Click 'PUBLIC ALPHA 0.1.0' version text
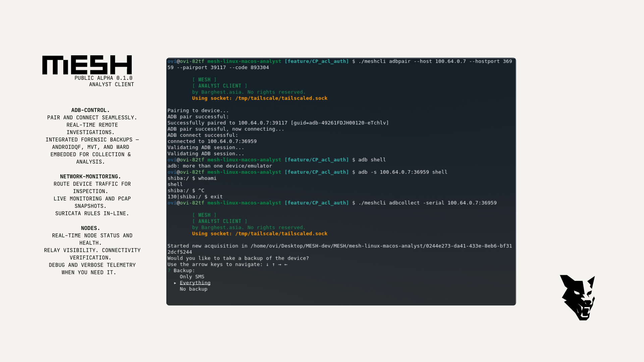The height and width of the screenshot is (362, 644). [x=103, y=78]
